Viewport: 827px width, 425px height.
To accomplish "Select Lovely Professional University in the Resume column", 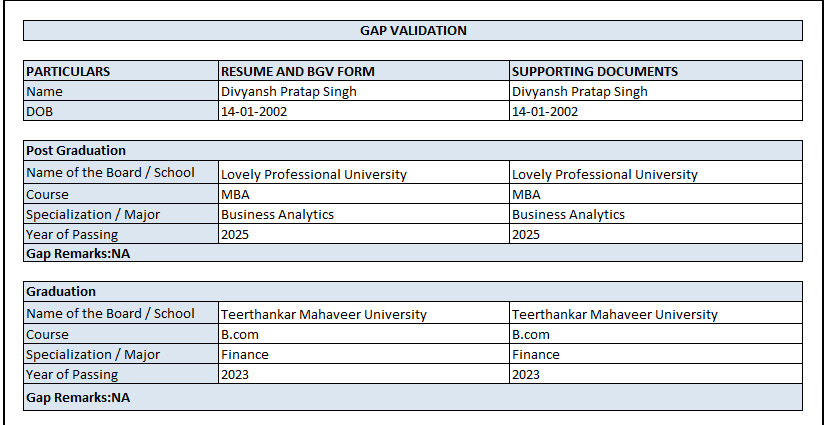I will (313, 174).
